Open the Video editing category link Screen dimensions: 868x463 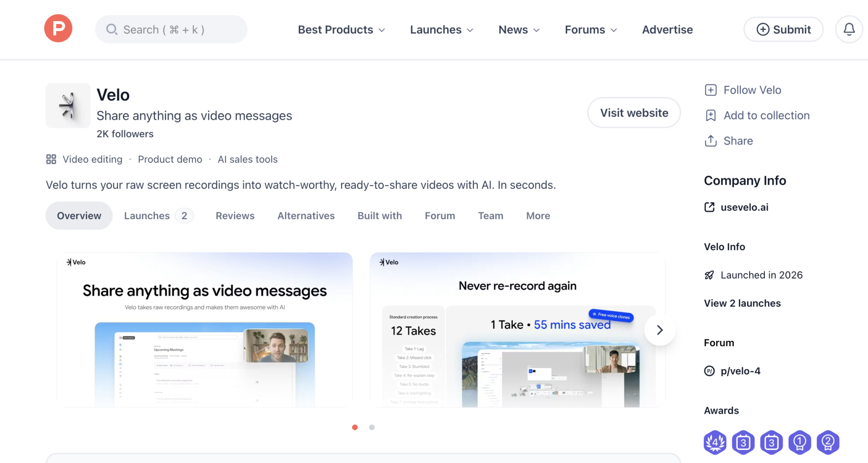[93, 159]
